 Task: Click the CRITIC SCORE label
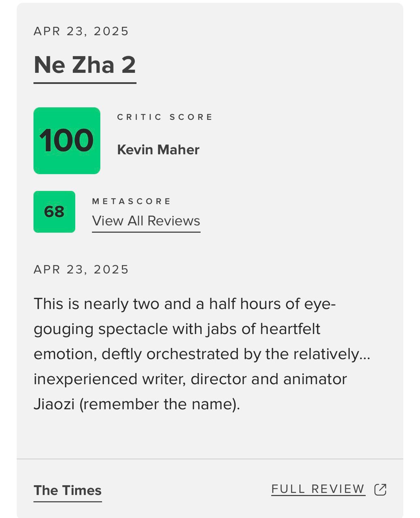165,117
